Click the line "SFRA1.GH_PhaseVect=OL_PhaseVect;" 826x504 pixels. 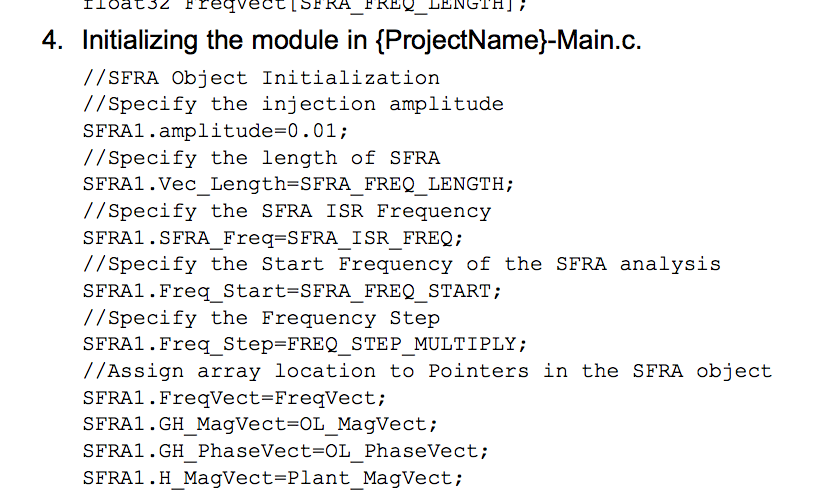[286, 451]
